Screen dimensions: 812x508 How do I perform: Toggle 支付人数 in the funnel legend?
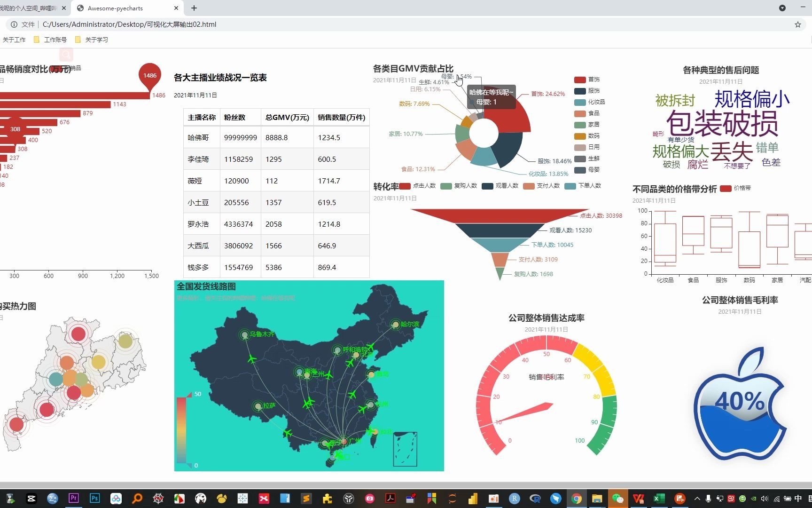(x=541, y=186)
